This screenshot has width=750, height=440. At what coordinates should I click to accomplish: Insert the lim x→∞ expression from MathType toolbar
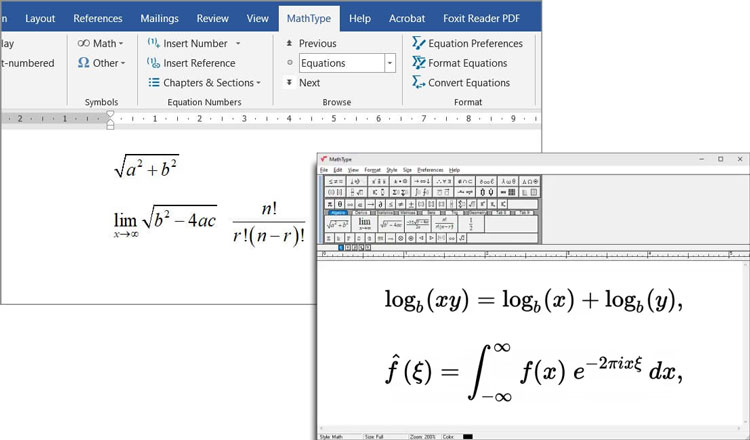pyautogui.click(x=364, y=224)
